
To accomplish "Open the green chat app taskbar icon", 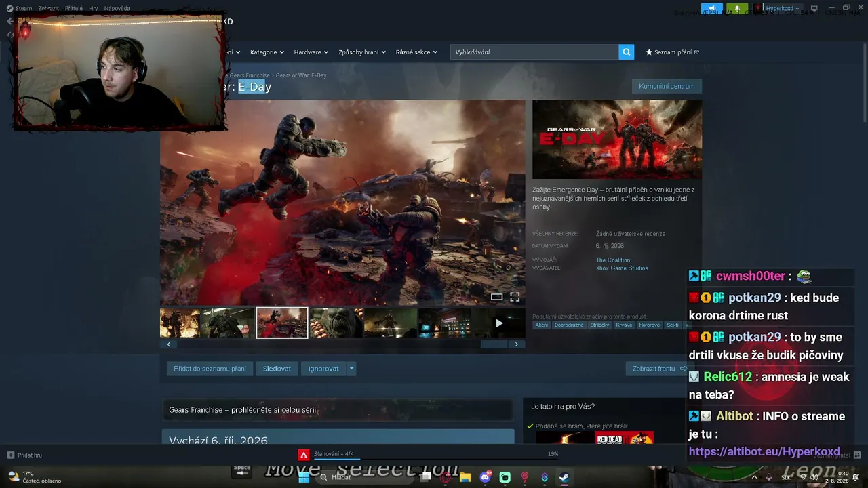I will pos(505,477).
